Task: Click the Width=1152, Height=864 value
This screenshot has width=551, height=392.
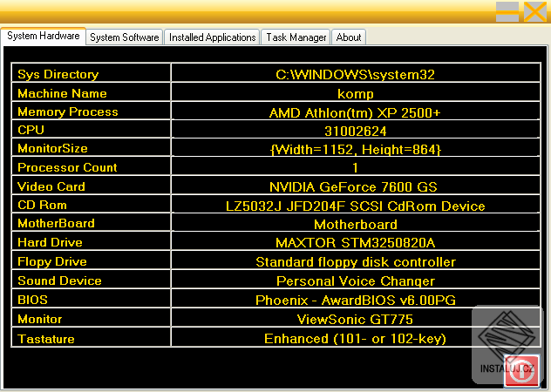Action: 356,150
